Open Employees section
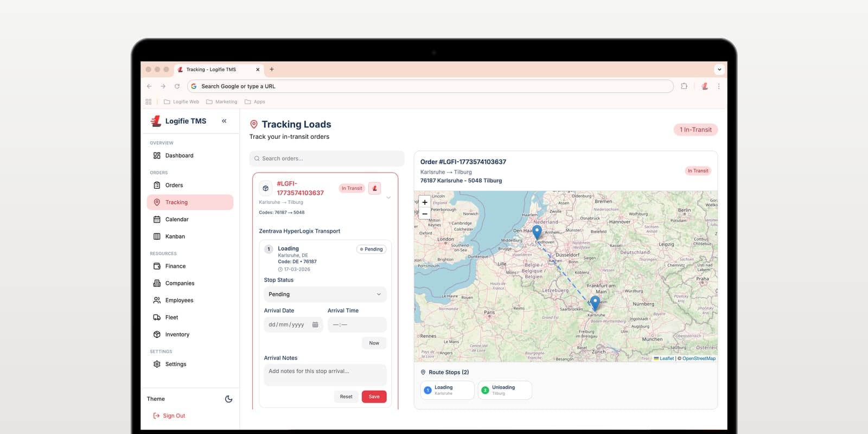This screenshot has height=434, width=868. (190, 300)
